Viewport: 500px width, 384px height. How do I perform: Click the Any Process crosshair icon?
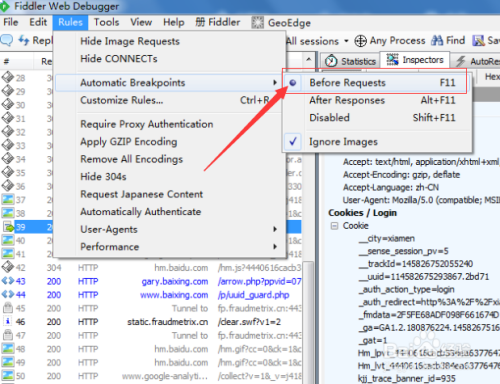pos(360,41)
